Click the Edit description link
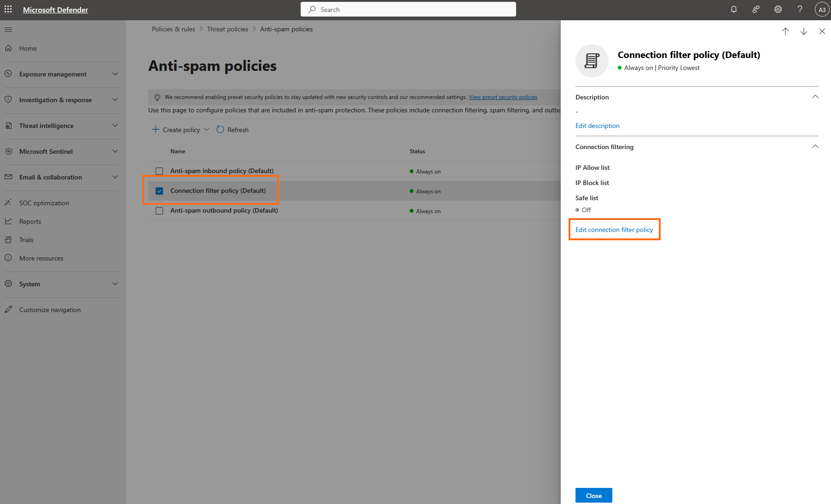This screenshot has width=831, height=504. [x=598, y=126]
